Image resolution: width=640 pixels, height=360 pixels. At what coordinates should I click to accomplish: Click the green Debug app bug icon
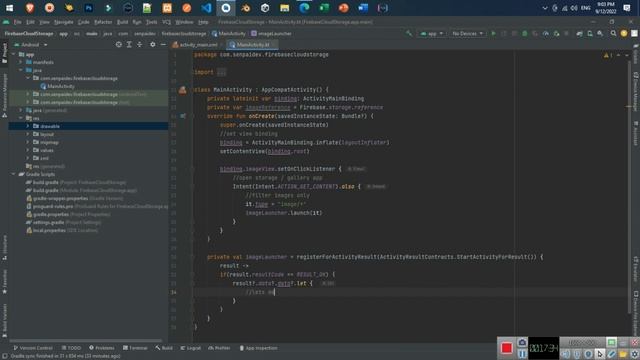(x=525, y=33)
